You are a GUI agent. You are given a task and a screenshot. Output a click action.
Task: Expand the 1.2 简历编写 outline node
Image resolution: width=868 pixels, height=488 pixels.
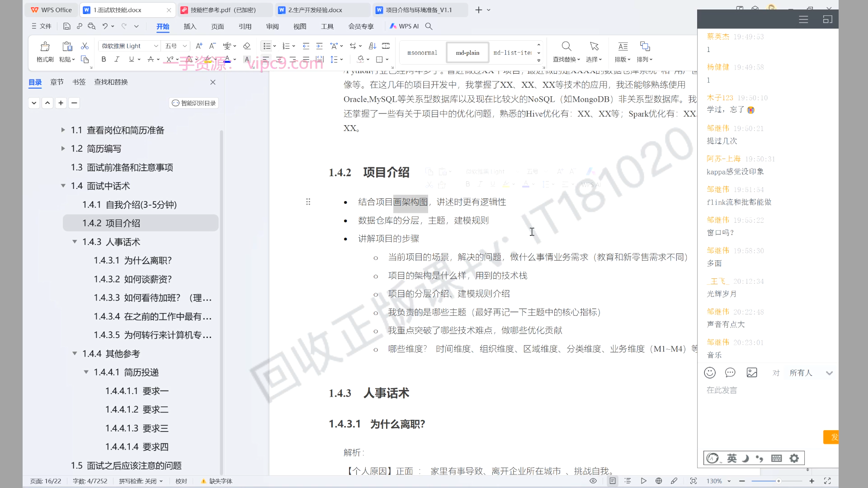coord(63,149)
